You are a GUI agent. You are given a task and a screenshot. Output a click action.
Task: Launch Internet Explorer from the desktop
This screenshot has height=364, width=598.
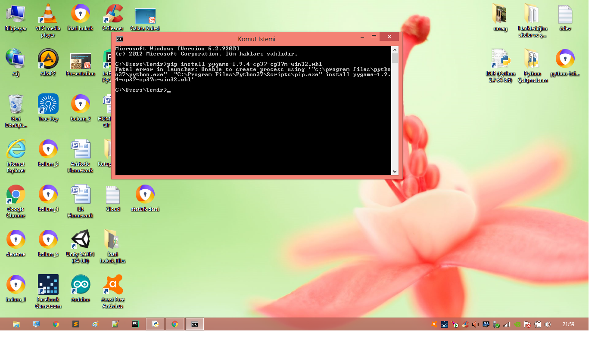coord(16,156)
